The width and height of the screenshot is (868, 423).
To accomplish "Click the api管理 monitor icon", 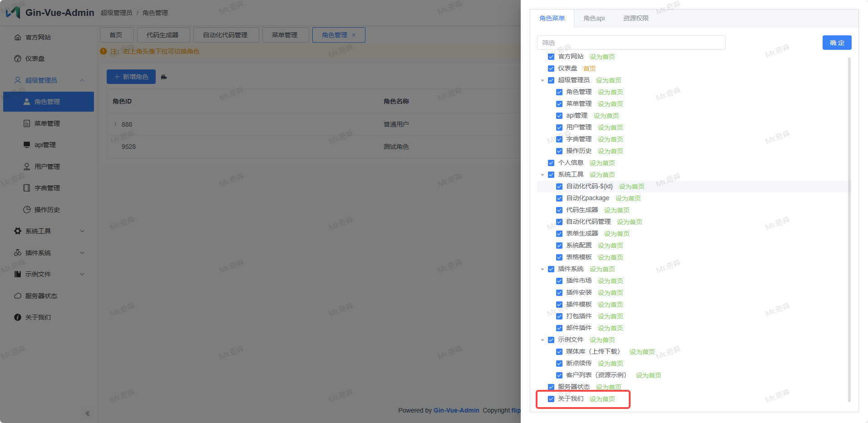I will point(27,145).
